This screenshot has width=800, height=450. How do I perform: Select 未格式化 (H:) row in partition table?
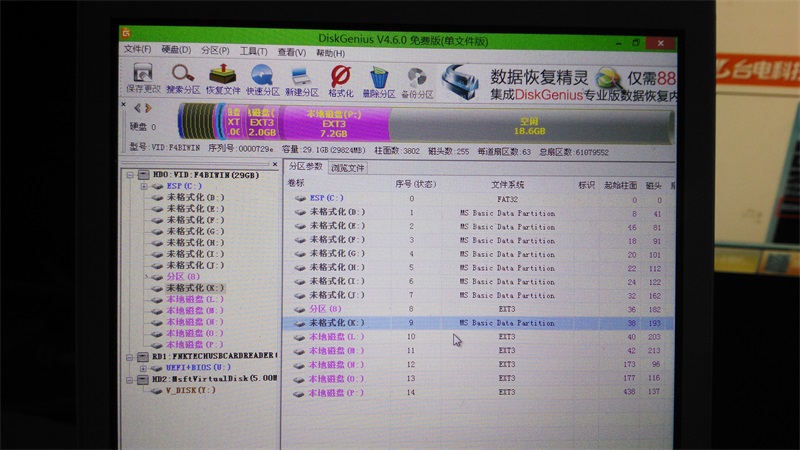480,267
